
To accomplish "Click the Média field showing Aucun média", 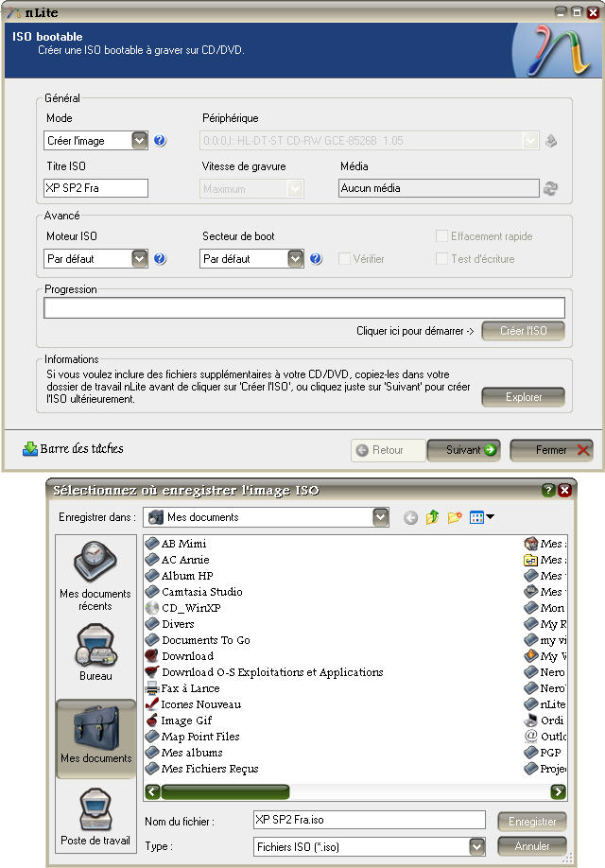I will pos(439,188).
